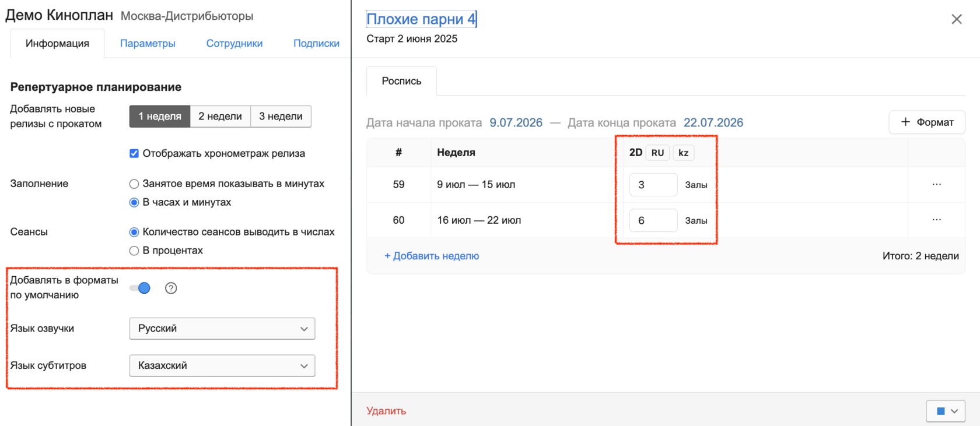Switch to the Сотрудники tab
The height and width of the screenshot is (426, 980).
click(235, 44)
